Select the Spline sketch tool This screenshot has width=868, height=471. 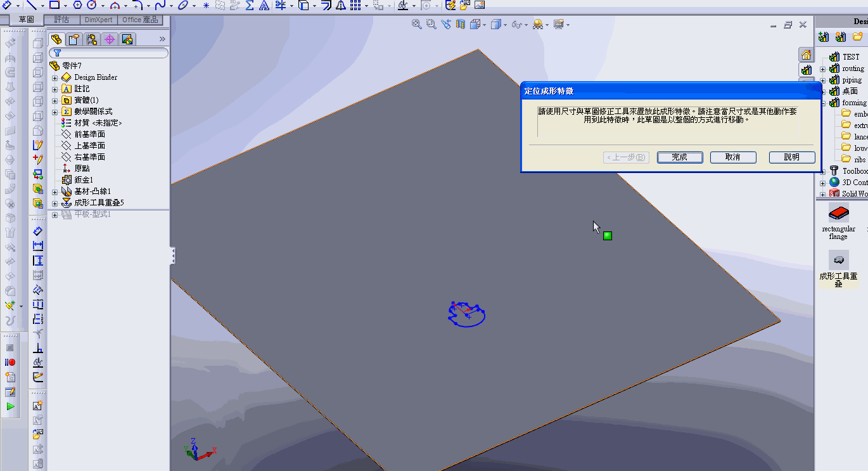[160, 5]
